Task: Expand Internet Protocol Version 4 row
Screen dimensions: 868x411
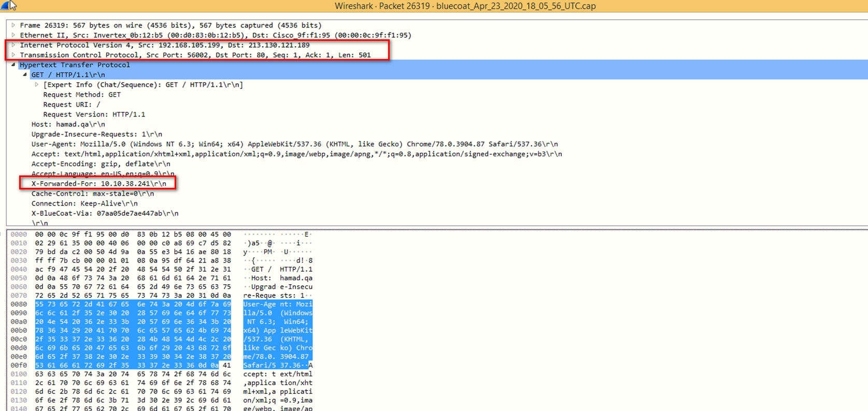Action: pos(13,45)
